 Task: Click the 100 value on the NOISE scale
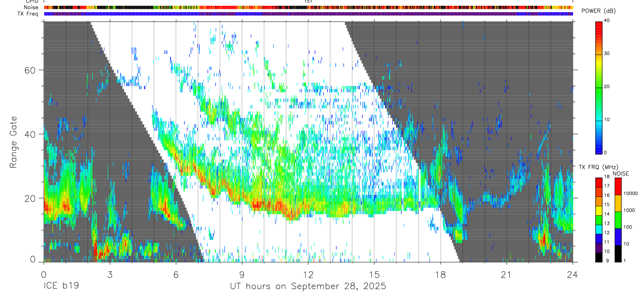point(628,227)
